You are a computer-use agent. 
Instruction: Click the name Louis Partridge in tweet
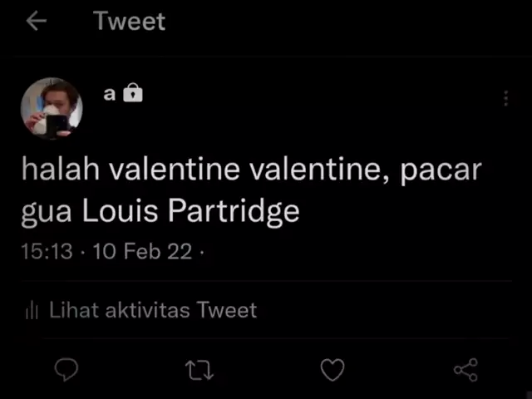click(191, 211)
